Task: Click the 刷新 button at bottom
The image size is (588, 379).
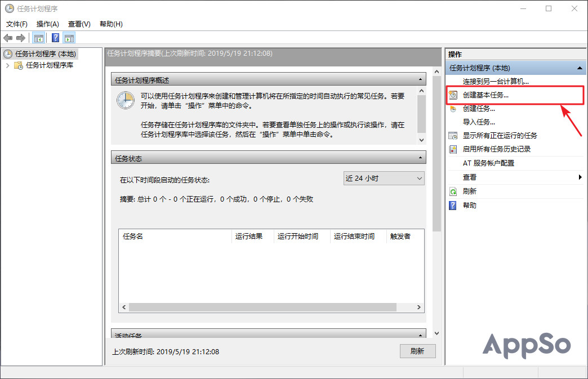Action: tap(417, 351)
